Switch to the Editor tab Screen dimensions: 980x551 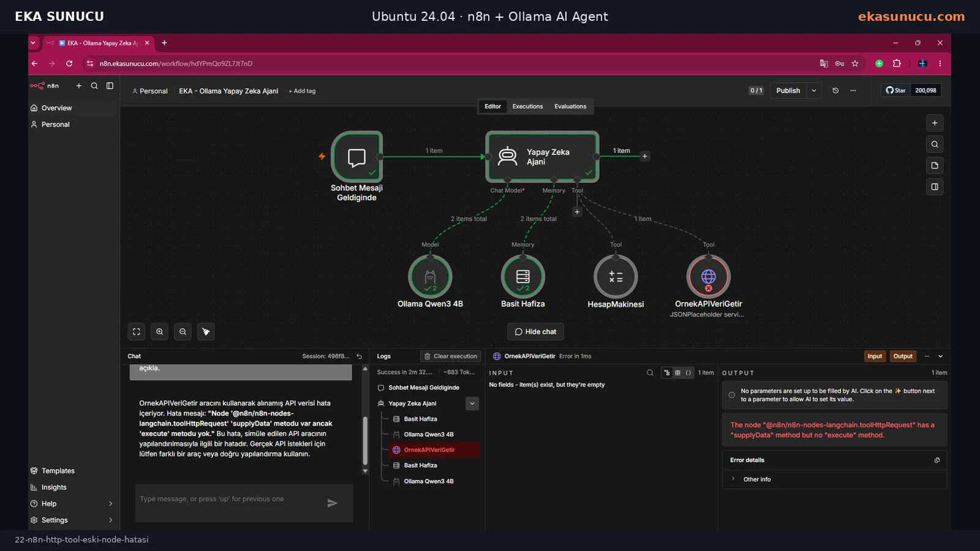point(492,107)
